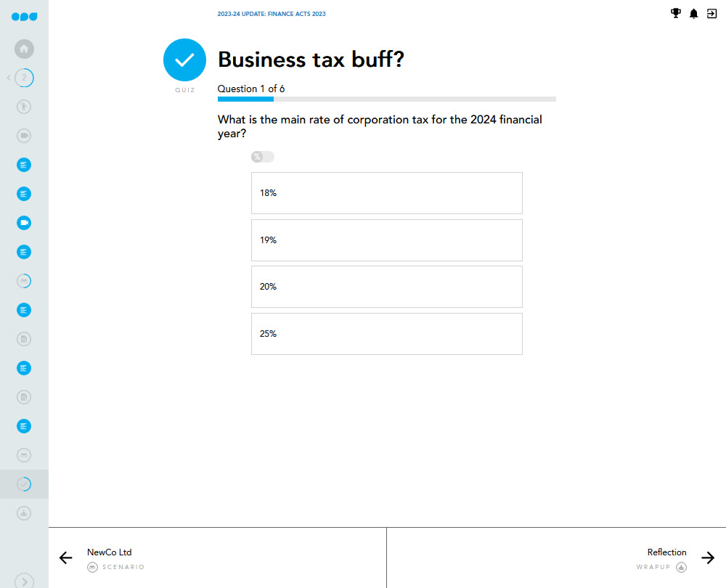Click the 2023-24 Update Finance Acts 2023 link
This screenshot has height=588, width=726.
(x=272, y=14)
